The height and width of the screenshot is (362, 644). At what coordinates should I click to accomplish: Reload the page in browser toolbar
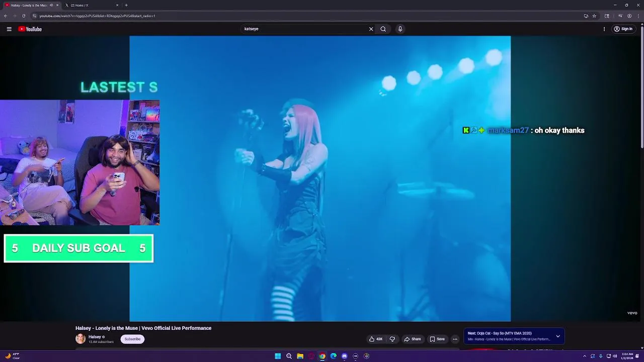click(x=24, y=16)
